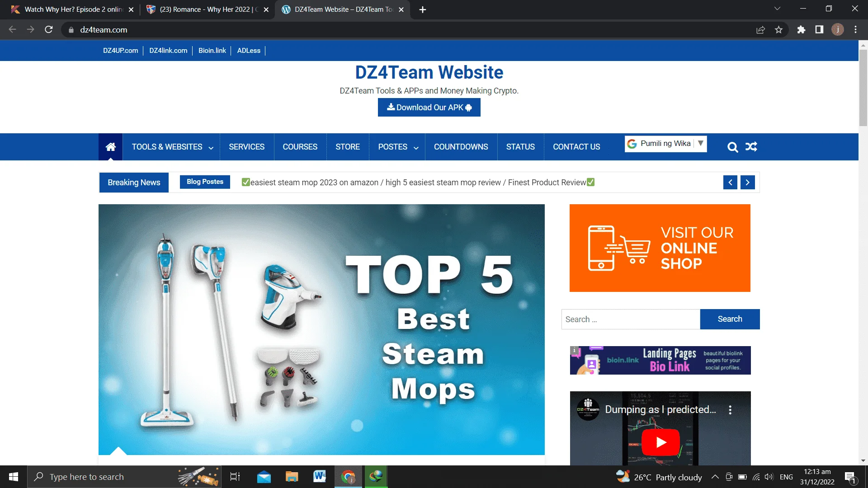The image size is (868, 488).
Task: Open Task View on the taskbar
Action: click(x=235, y=477)
